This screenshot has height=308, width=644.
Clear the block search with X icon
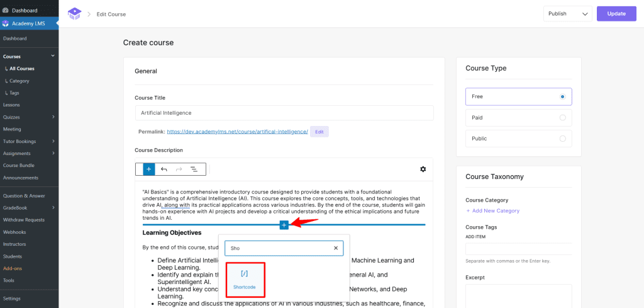click(336, 248)
